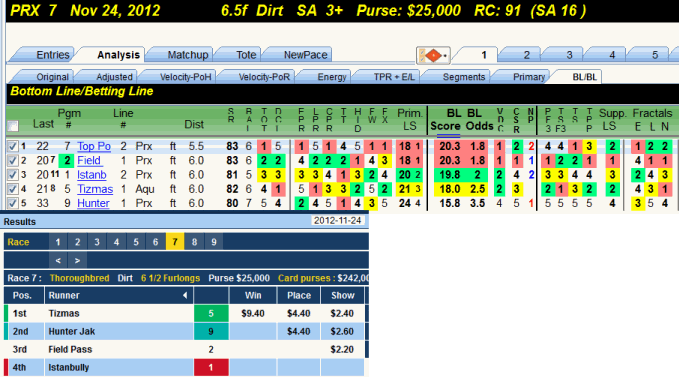Open the Velocity-PoR sub-tab
This screenshot has width=679, height=378.
259,77
